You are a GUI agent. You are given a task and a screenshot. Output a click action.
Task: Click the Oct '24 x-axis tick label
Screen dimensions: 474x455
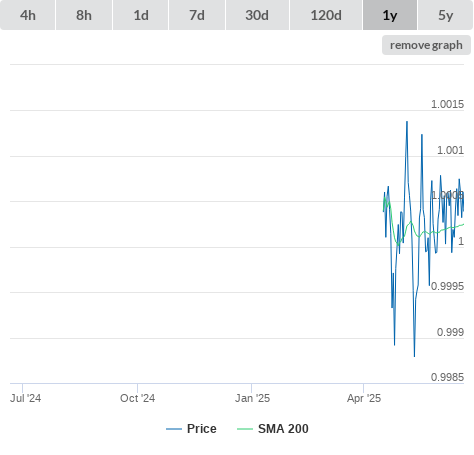(137, 398)
